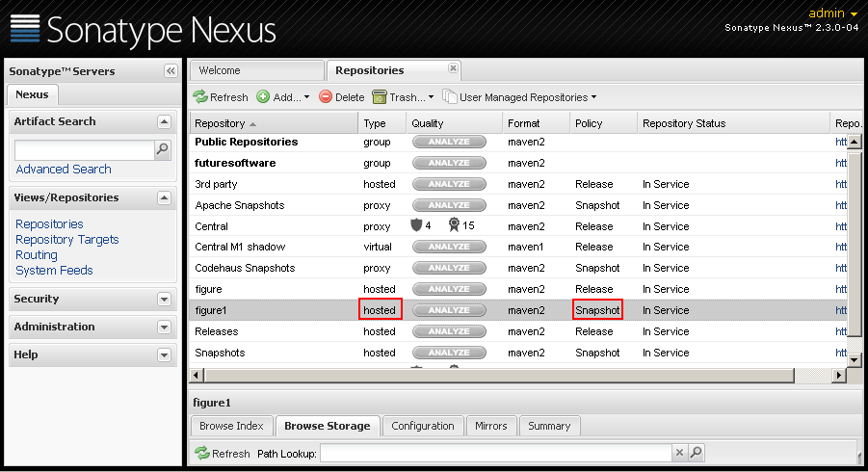Sort by the Quality column header

click(454, 123)
